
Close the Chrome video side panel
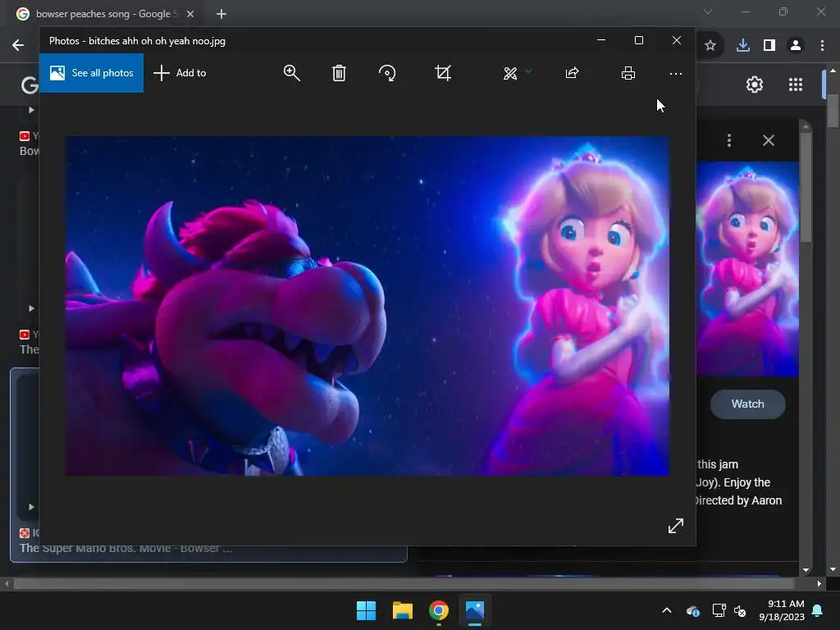click(769, 140)
